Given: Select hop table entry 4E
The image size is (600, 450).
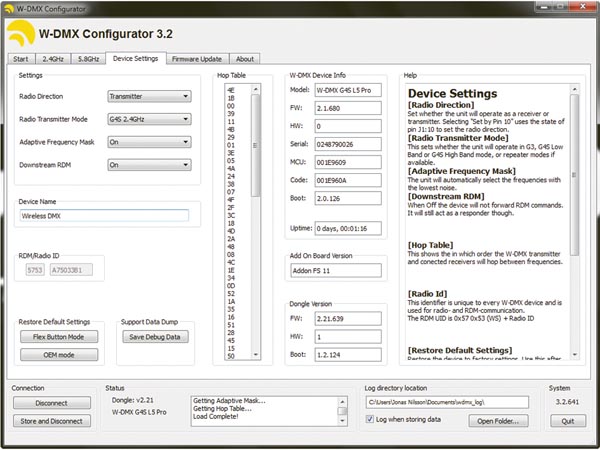Looking at the screenshot, I should (x=231, y=90).
